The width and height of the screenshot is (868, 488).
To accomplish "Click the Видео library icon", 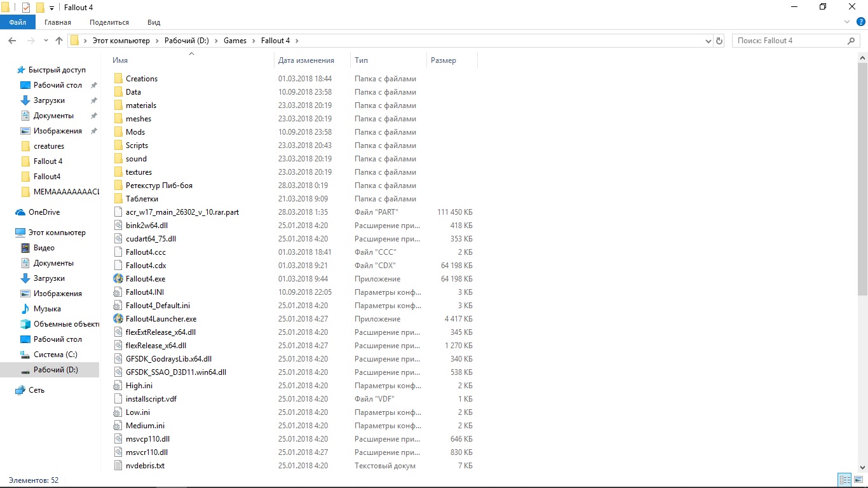I will [25, 248].
